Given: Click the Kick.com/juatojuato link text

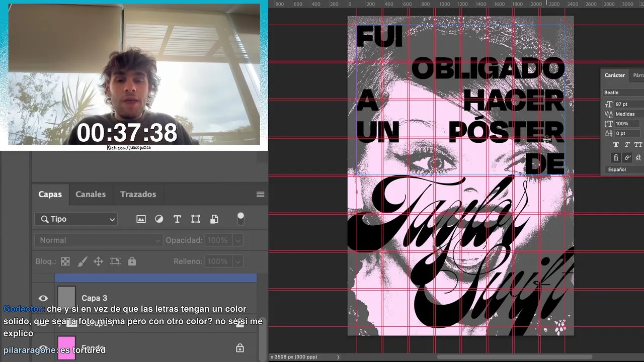Looking at the screenshot, I should click(129, 147).
